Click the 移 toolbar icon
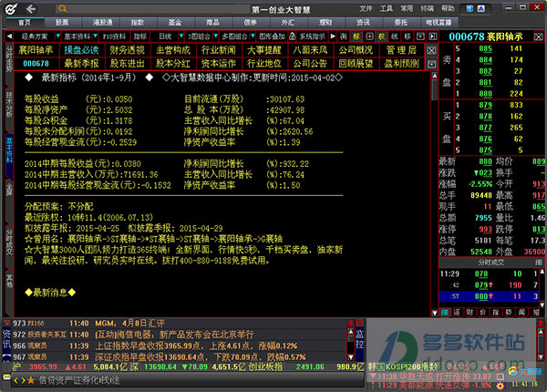This screenshot has height=392, width=547. pyautogui.click(x=408, y=36)
